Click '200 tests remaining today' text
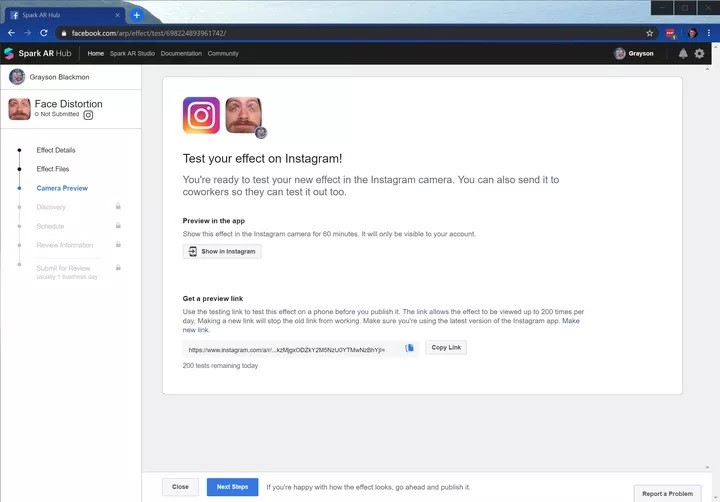Viewport: 720px width, 502px height. (220, 366)
